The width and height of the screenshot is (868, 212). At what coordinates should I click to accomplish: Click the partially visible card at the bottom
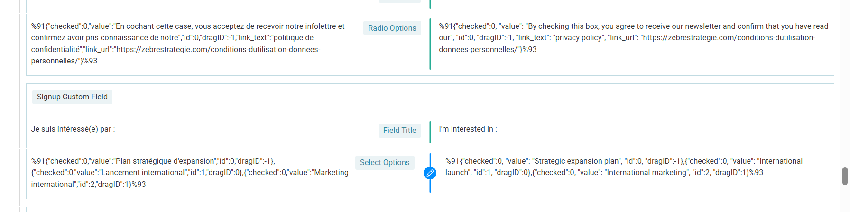(430, 209)
